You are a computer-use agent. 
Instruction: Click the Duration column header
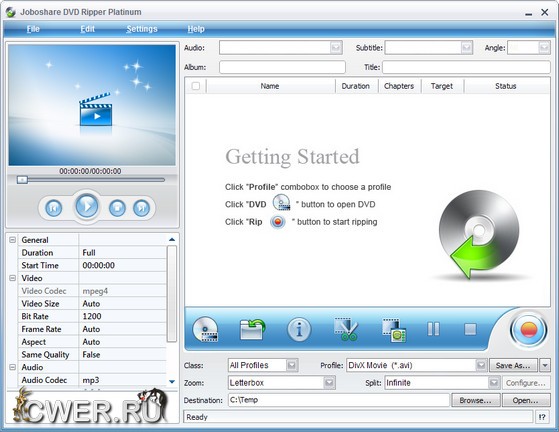point(356,86)
